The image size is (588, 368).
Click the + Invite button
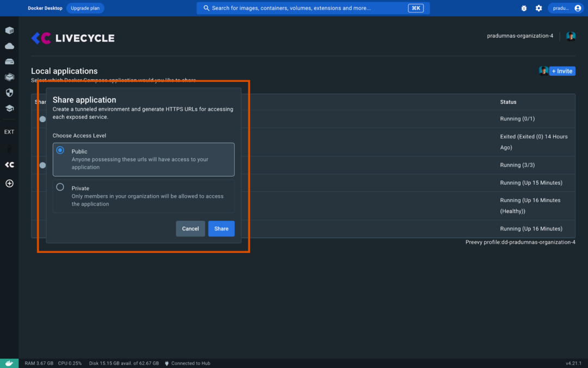[x=562, y=71]
